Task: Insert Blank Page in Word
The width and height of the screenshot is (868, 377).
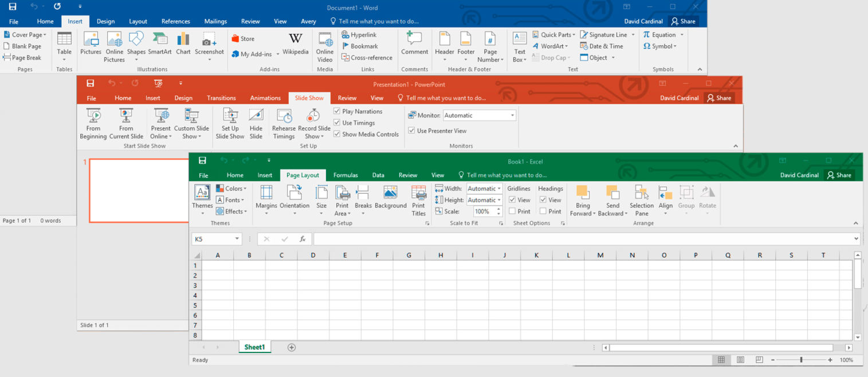Action: pos(22,46)
